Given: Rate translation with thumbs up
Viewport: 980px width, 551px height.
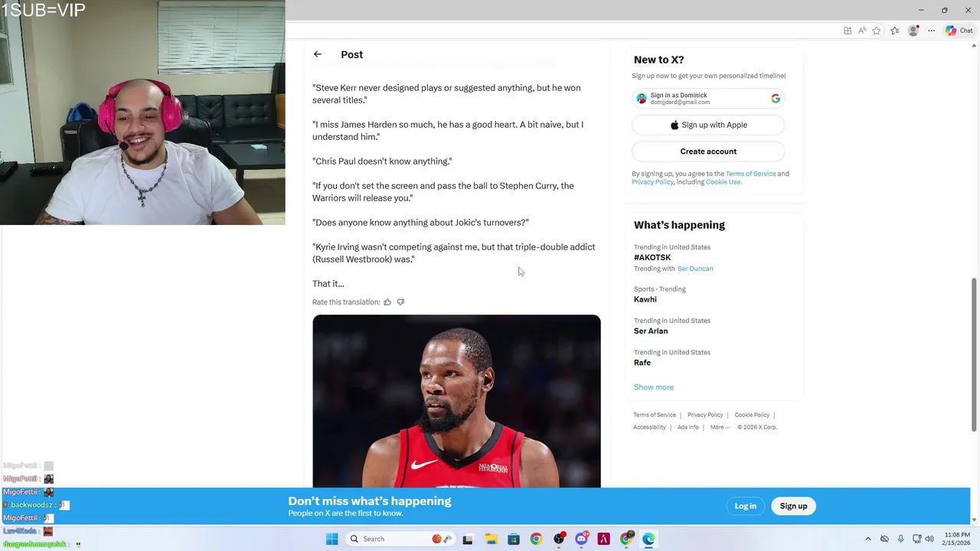Looking at the screenshot, I should pyautogui.click(x=387, y=302).
